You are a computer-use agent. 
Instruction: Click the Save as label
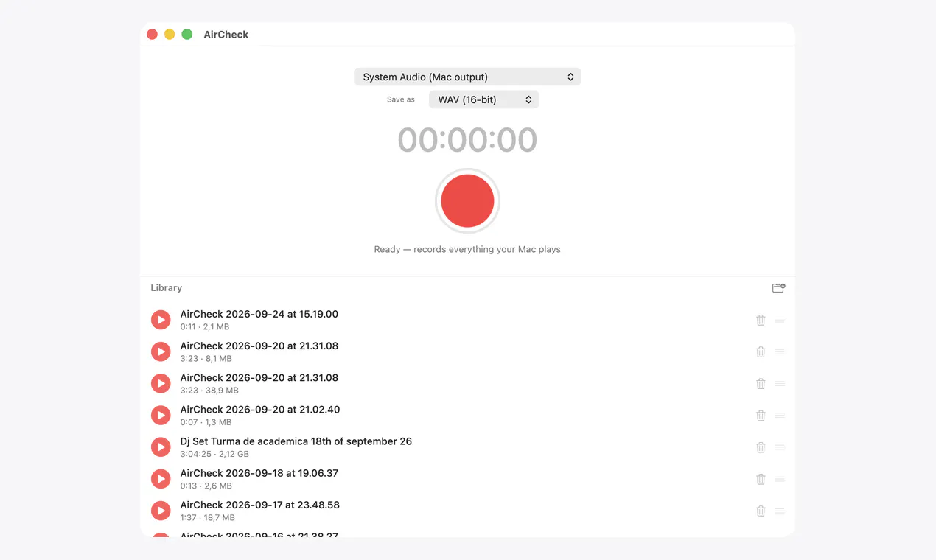click(x=401, y=99)
